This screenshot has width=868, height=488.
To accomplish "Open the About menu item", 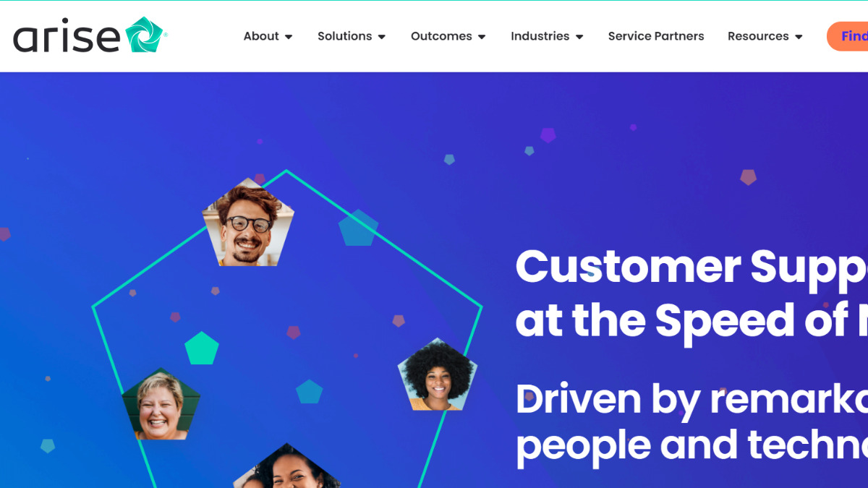I will tap(261, 36).
